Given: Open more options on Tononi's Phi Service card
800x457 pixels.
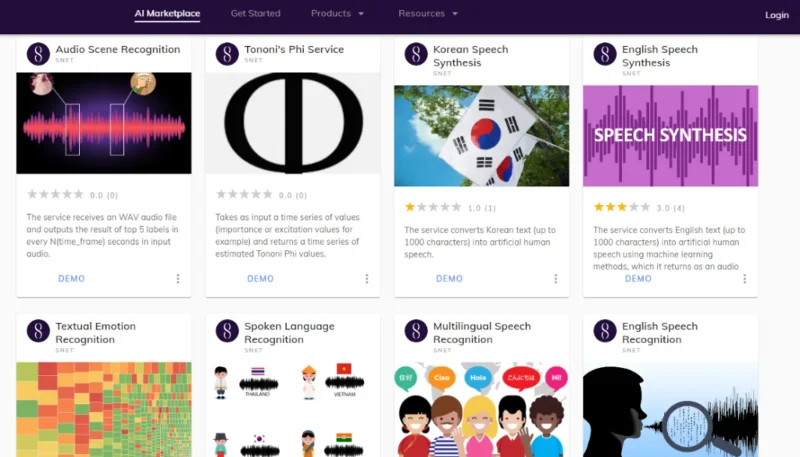Looking at the screenshot, I should pyautogui.click(x=366, y=278).
